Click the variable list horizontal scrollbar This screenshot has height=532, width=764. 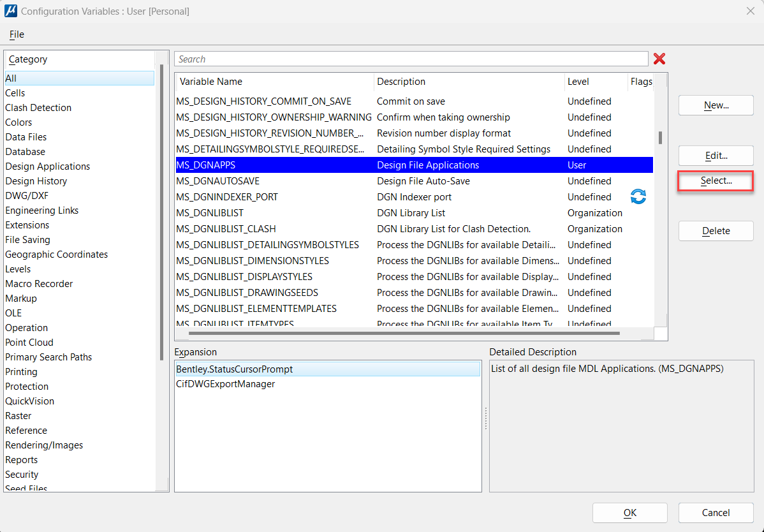tap(404, 333)
